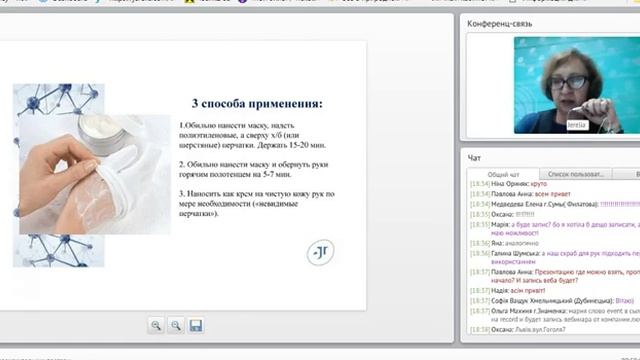This screenshot has height=360, width=640.
Task: Select the message from Галина Шумська
Action: (555, 258)
